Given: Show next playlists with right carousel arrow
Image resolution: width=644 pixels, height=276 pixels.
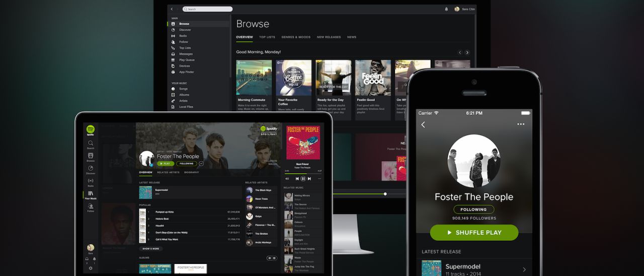Looking at the screenshot, I should point(467,52).
